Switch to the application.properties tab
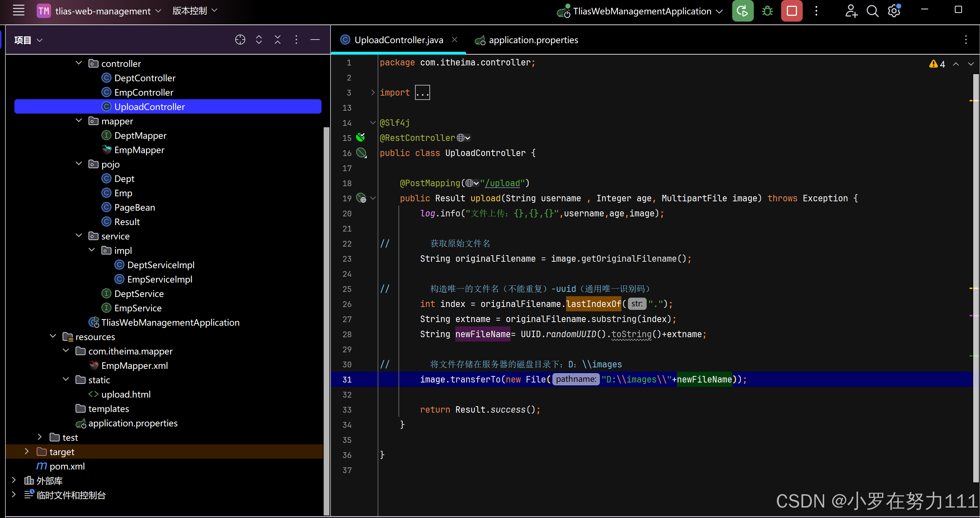The width and height of the screenshot is (980, 518). 533,40
